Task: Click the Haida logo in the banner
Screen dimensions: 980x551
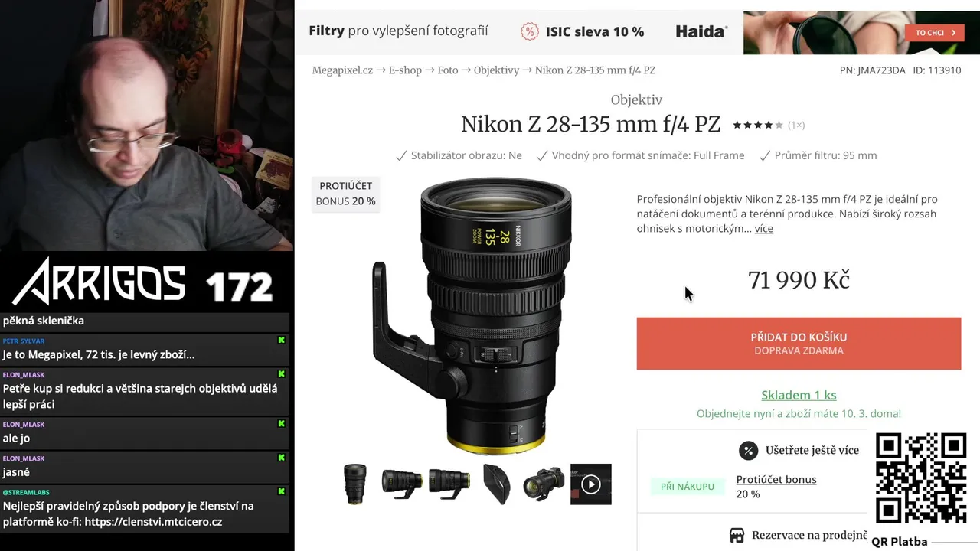Action: point(701,31)
